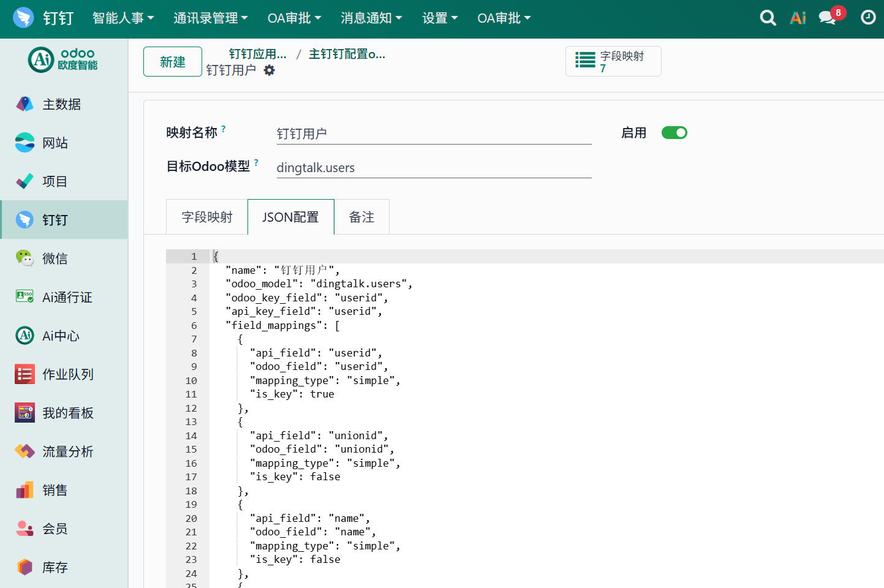The height and width of the screenshot is (588, 884).
Task: Click the "odoo_key_field": "userid" line
Action: pos(306,298)
